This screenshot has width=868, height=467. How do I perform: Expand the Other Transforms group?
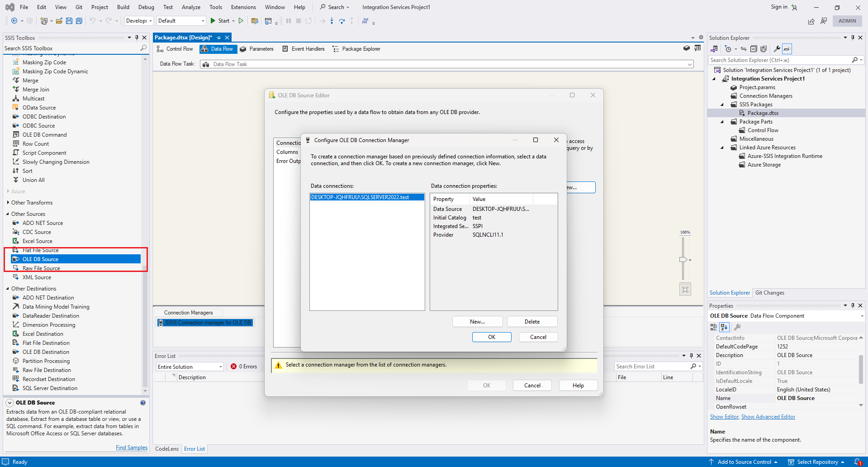8,203
